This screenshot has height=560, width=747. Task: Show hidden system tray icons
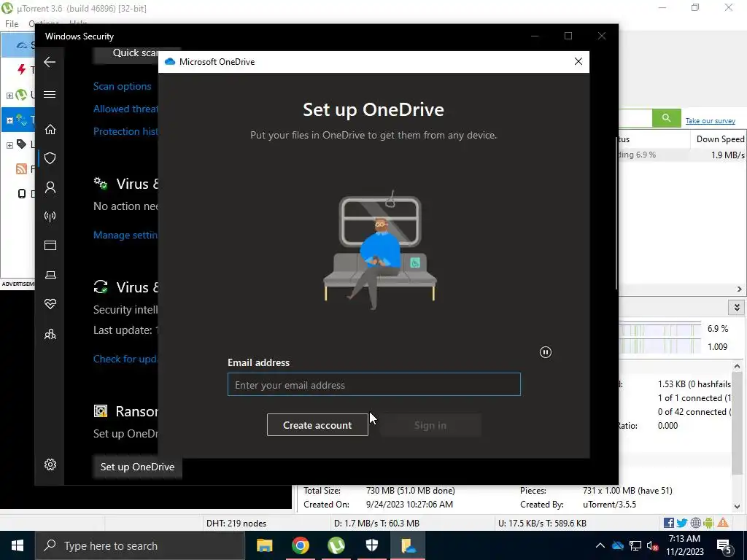click(x=600, y=545)
